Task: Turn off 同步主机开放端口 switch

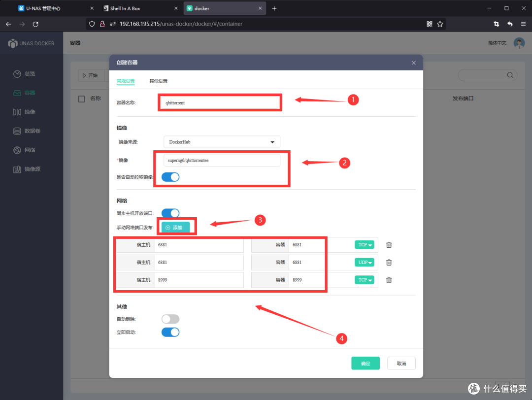Action: 170,213
